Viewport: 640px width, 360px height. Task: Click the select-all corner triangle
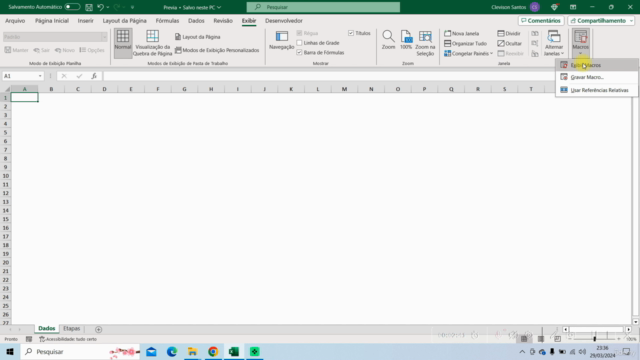click(x=7, y=89)
